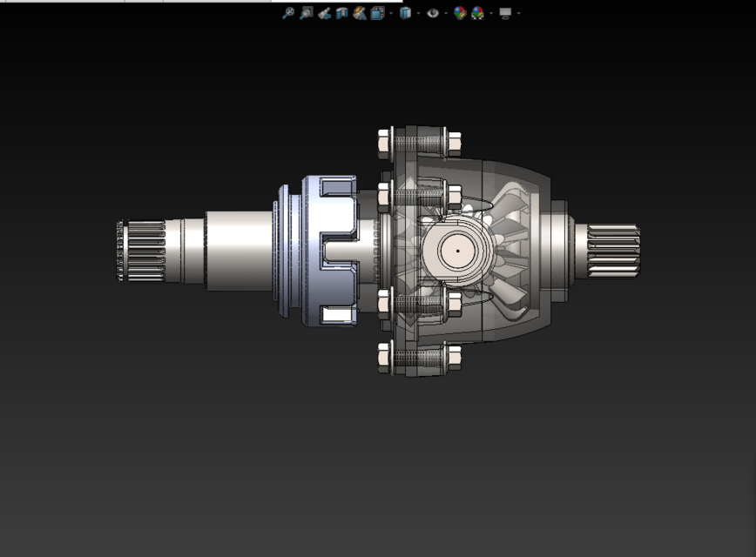Screen dimensions: 756x557
Task: Open the Edit Appearance tool
Action: (460, 12)
